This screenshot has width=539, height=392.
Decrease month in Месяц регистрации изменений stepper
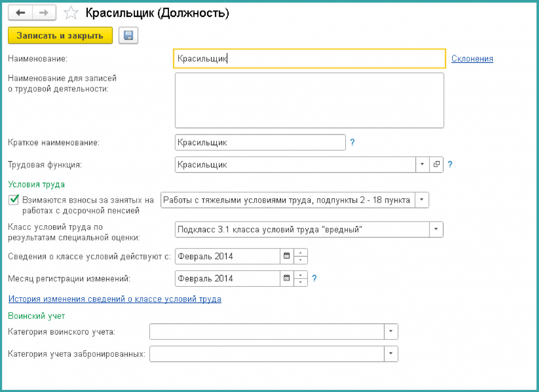tap(301, 282)
